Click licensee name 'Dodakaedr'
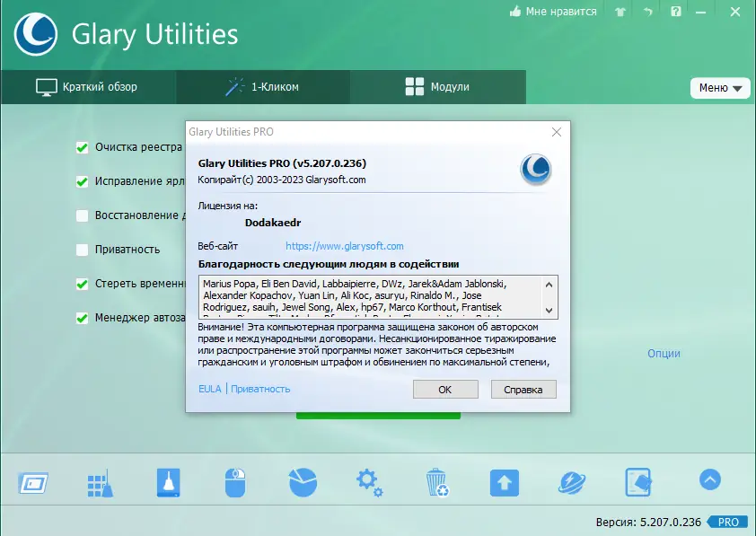The image size is (756, 536). (273, 223)
